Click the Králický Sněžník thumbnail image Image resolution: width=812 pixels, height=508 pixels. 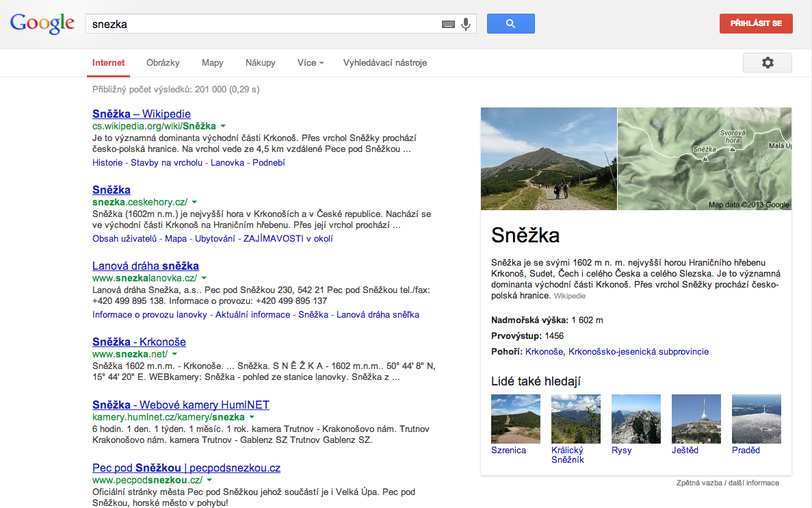576,419
